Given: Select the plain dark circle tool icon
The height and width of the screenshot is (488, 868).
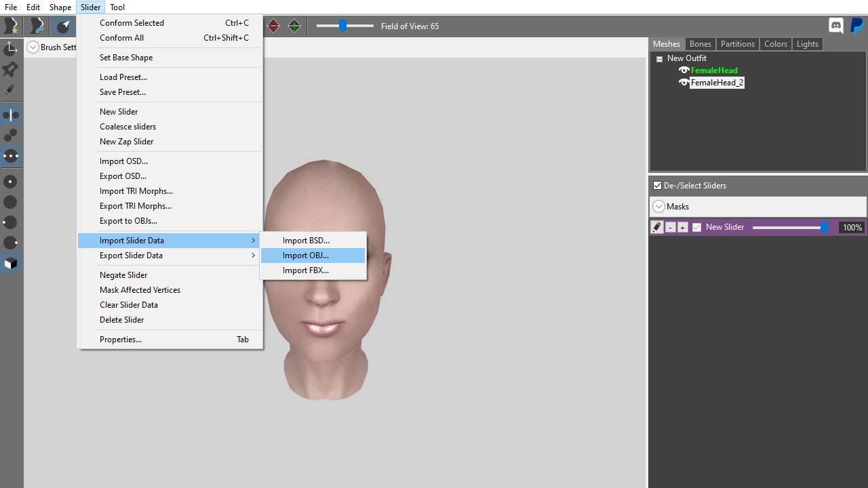Looking at the screenshot, I should tap(11, 202).
